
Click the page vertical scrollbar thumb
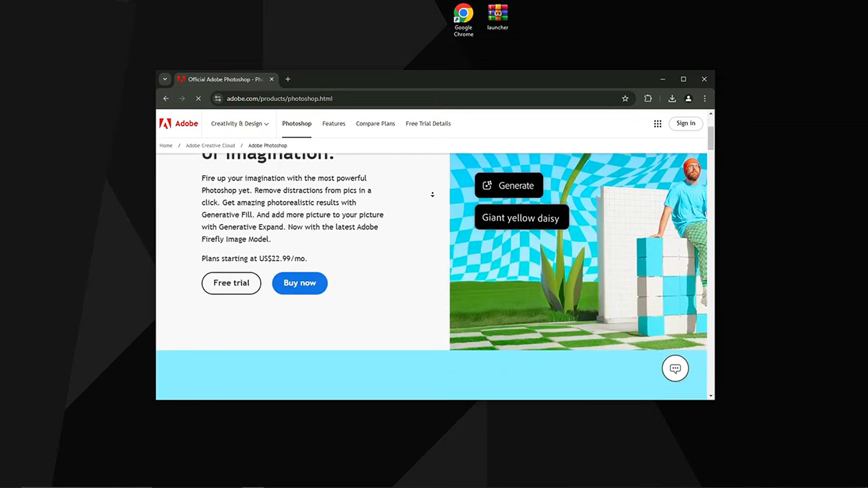point(711,138)
